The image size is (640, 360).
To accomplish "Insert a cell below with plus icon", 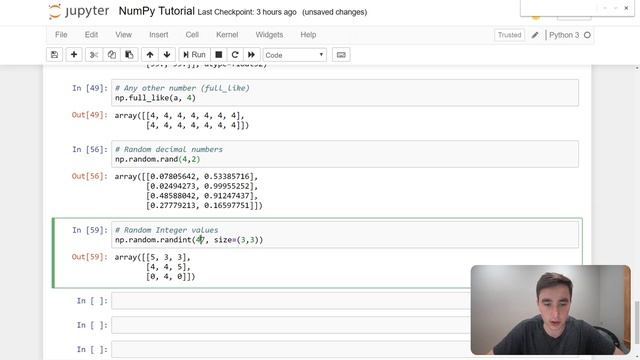I will (x=74, y=55).
